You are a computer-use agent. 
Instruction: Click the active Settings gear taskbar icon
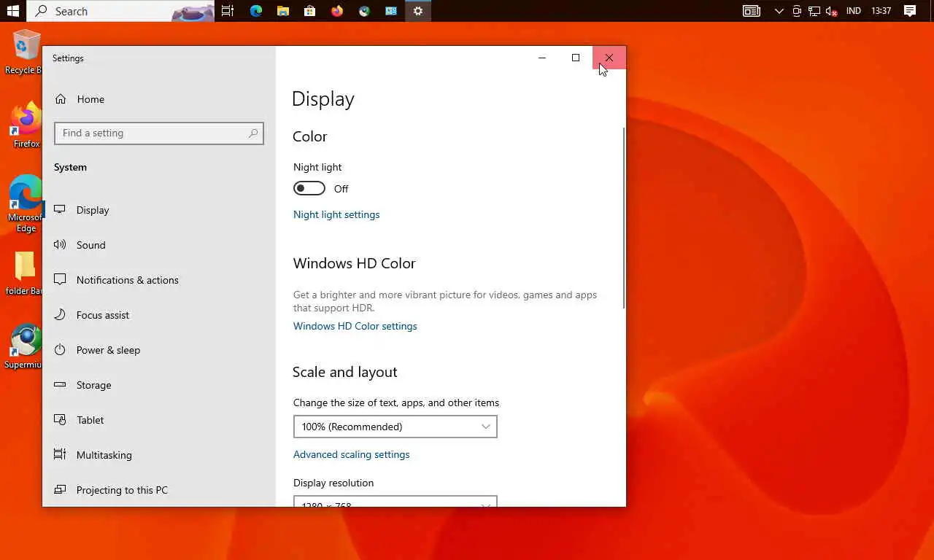click(x=418, y=11)
